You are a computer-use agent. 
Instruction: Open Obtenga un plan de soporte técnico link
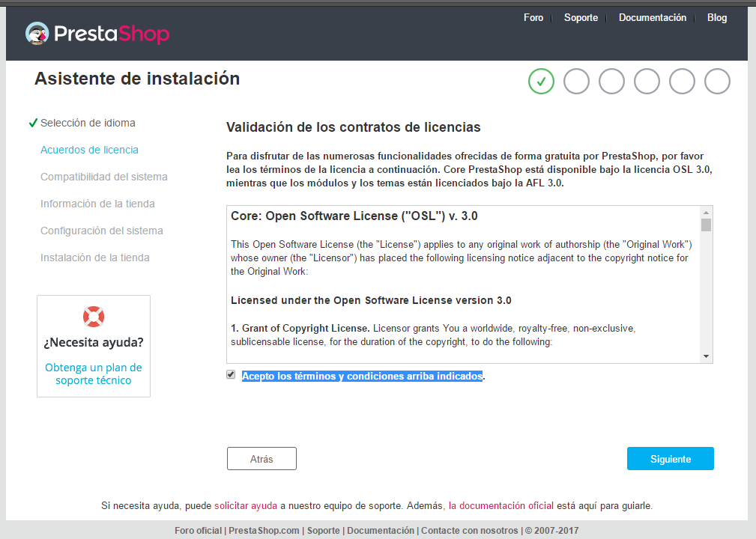[94, 374]
